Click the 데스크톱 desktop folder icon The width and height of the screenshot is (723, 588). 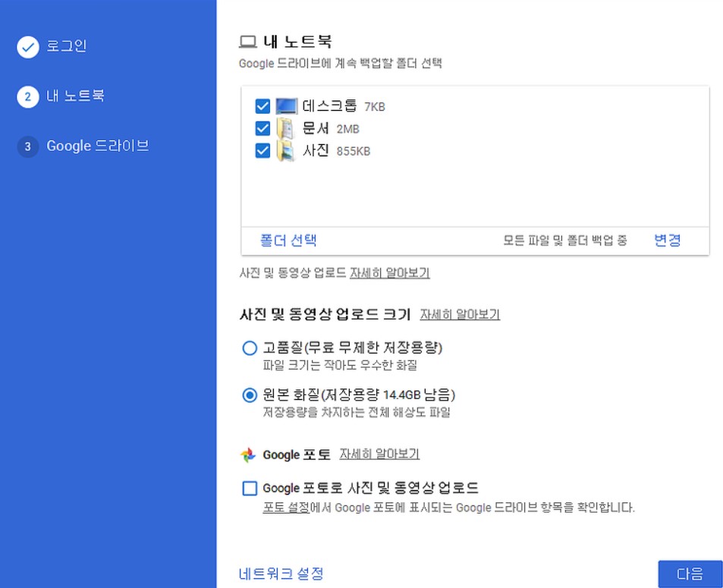286,106
